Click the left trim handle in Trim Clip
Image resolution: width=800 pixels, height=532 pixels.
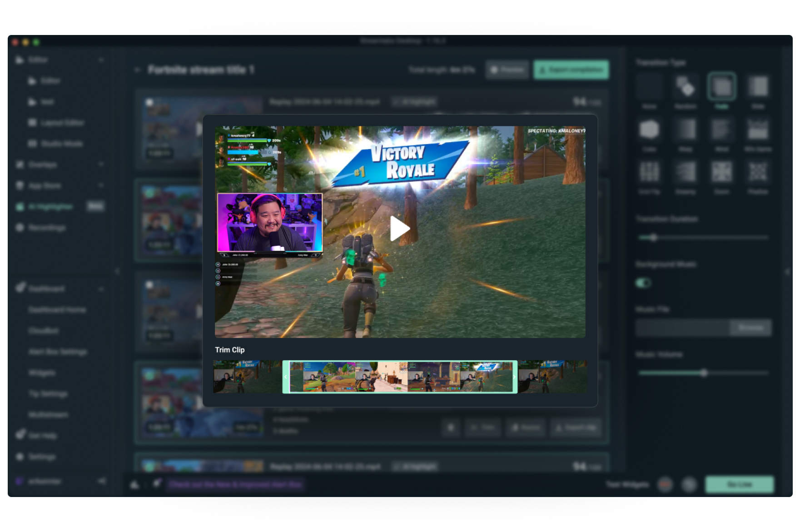(x=286, y=377)
